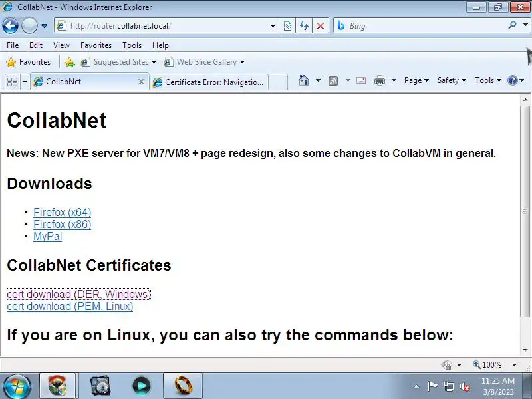Open the Windows Start orb
The image size is (532, 399).
pos(16,386)
